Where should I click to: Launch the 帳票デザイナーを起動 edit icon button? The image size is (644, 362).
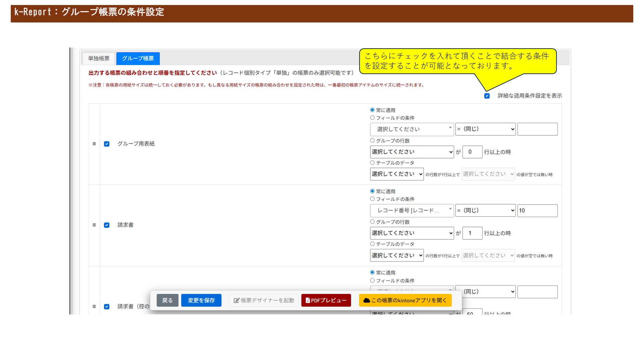coord(264,300)
